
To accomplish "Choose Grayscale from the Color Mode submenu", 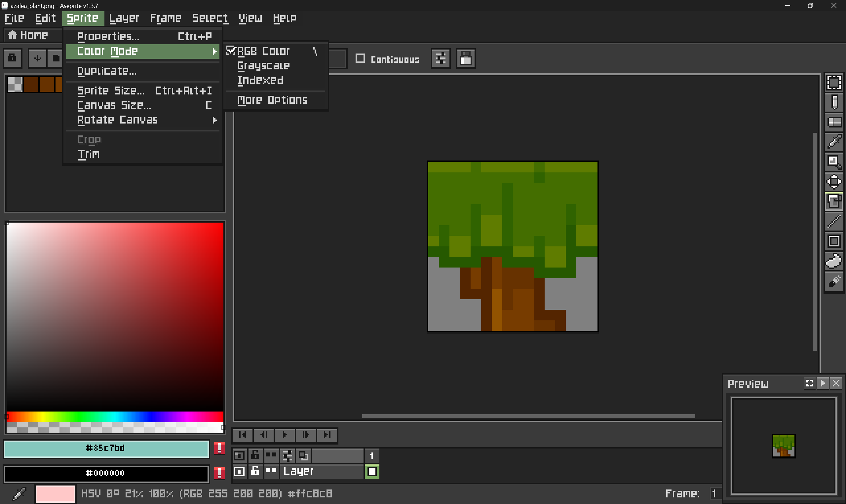I will 263,65.
